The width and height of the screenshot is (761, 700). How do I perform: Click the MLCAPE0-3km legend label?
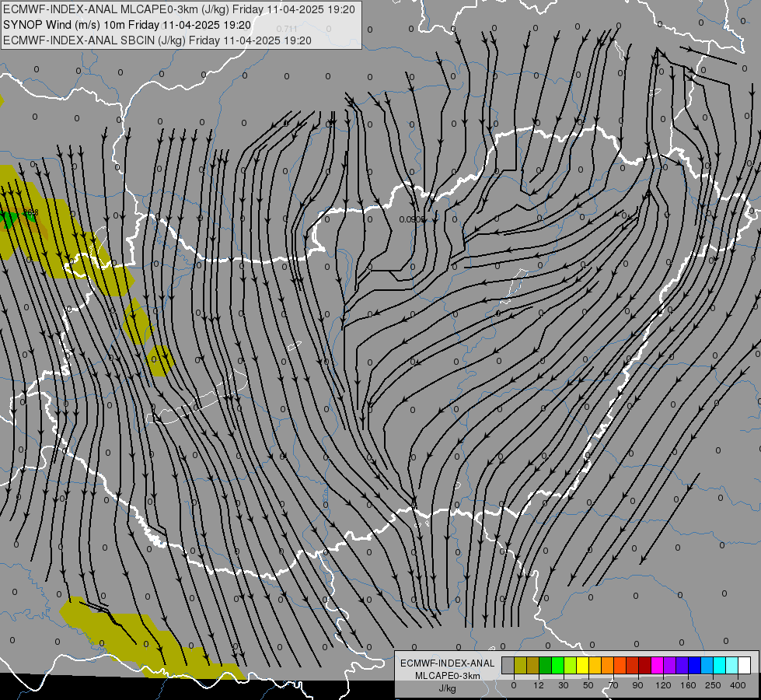pos(448,676)
